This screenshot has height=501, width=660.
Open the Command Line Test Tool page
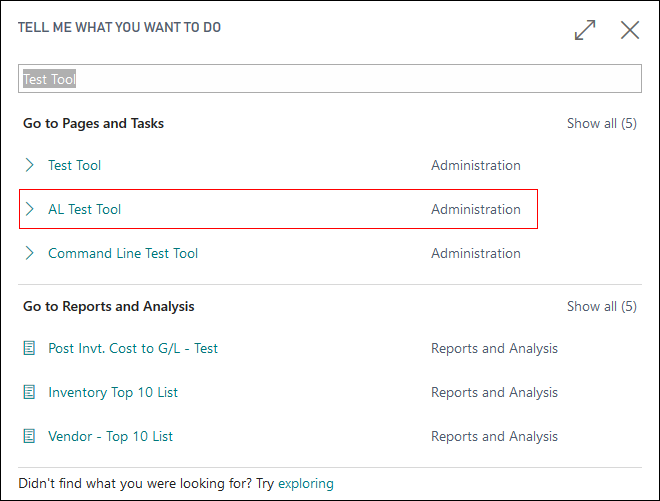(x=123, y=253)
